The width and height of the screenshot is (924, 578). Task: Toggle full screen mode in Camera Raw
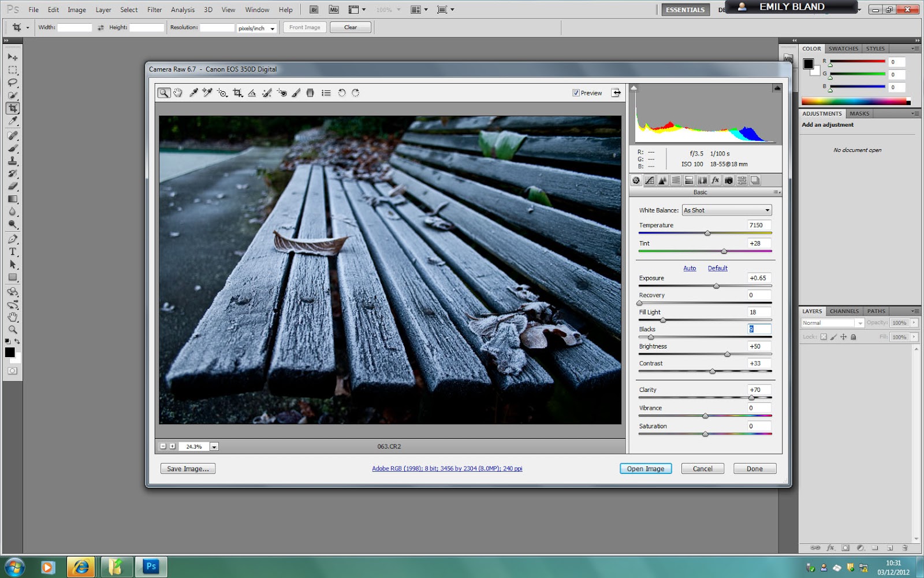point(616,92)
